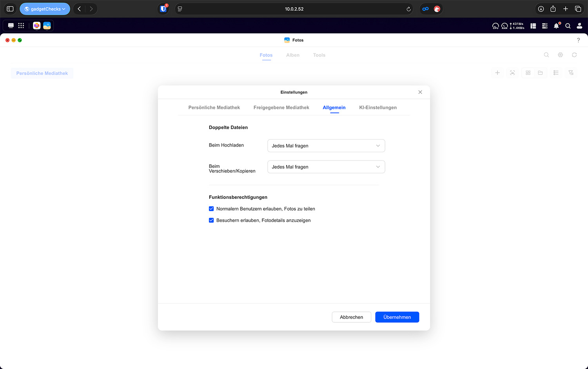
Task: Open the app launcher grid icon
Action: click(x=21, y=25)
